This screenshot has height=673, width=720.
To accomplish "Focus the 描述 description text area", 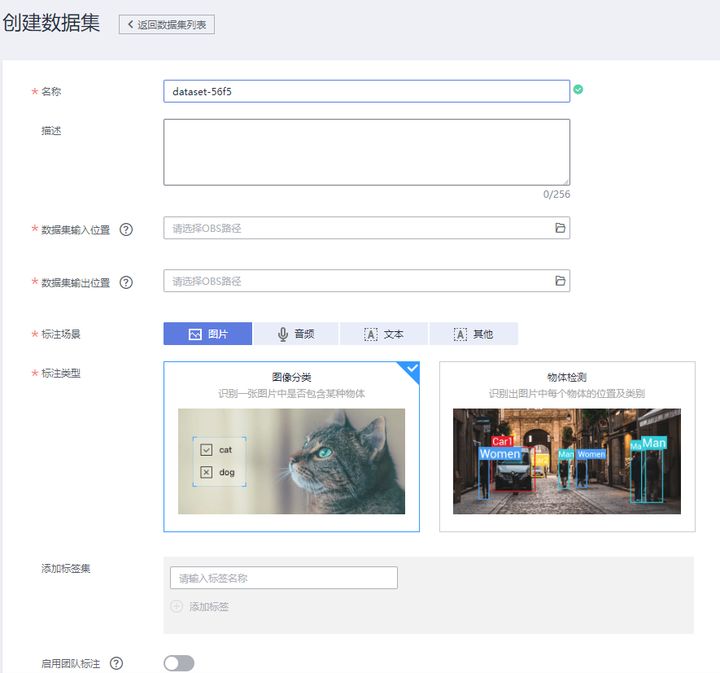I will [366, 152].
